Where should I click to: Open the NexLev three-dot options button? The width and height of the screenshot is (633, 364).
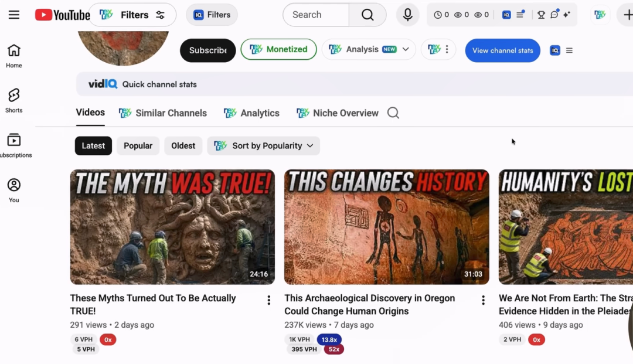coord(438,49)
